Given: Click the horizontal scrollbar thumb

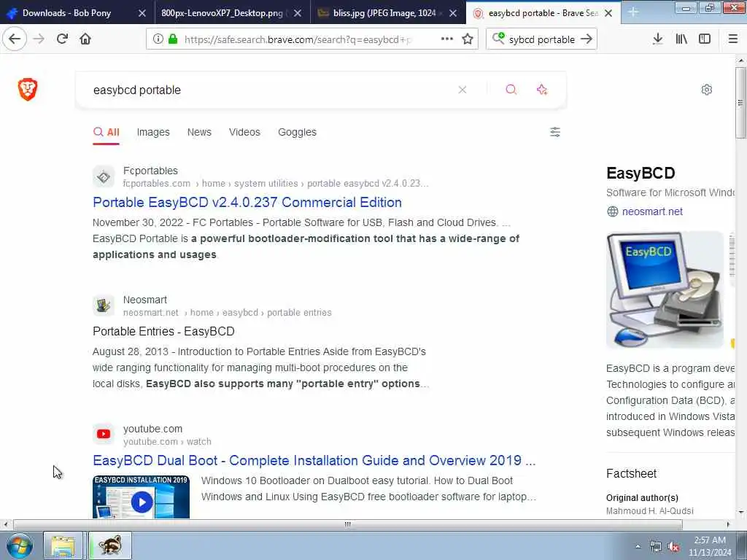Looking at the screenshot, I should [x=348, y=524].
